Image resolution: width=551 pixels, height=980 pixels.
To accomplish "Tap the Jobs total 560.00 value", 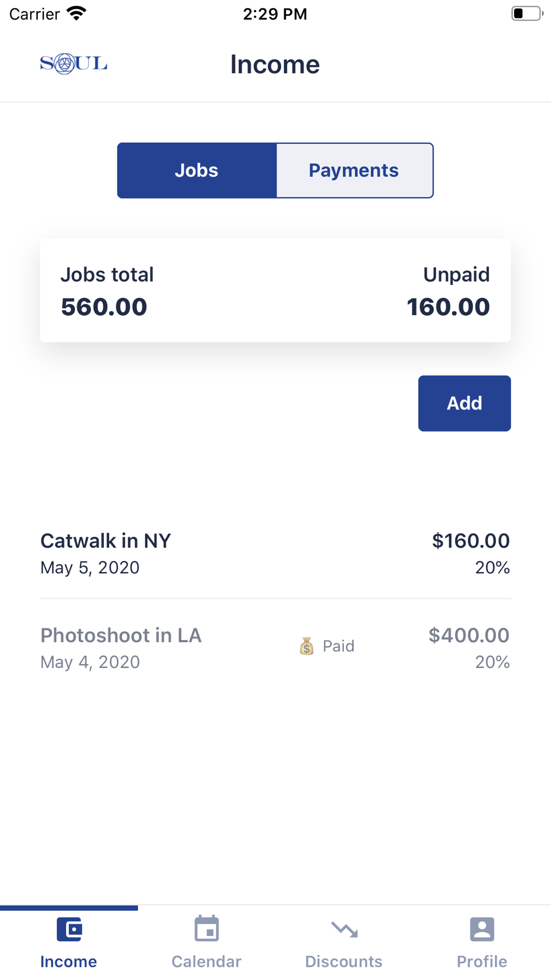I will [104, 307].
